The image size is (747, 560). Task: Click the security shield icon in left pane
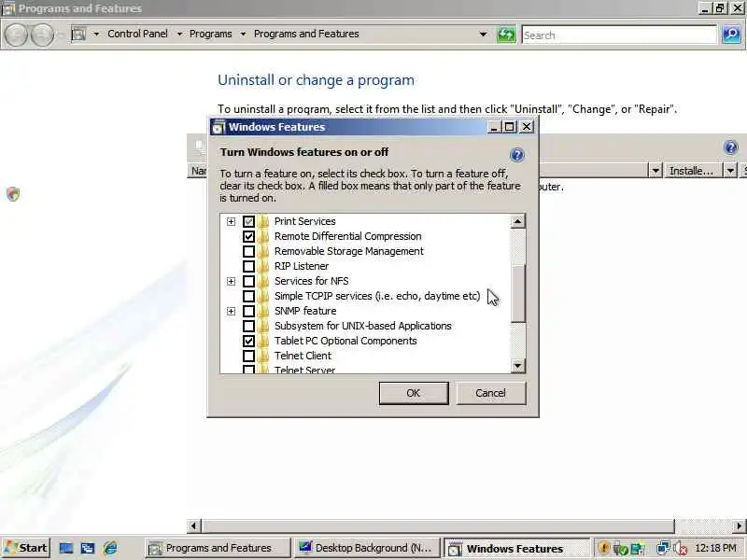click(x=13, y=194)
